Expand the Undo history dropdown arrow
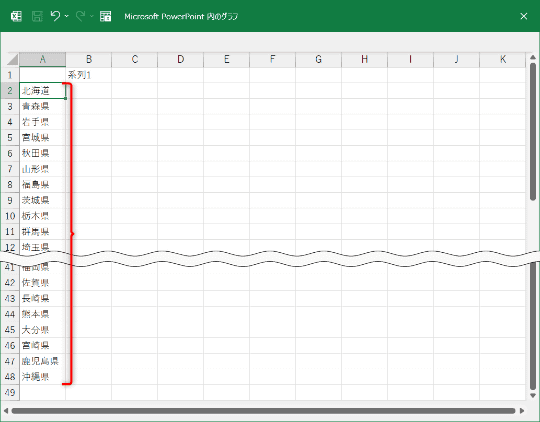 [x=66, y=16]
